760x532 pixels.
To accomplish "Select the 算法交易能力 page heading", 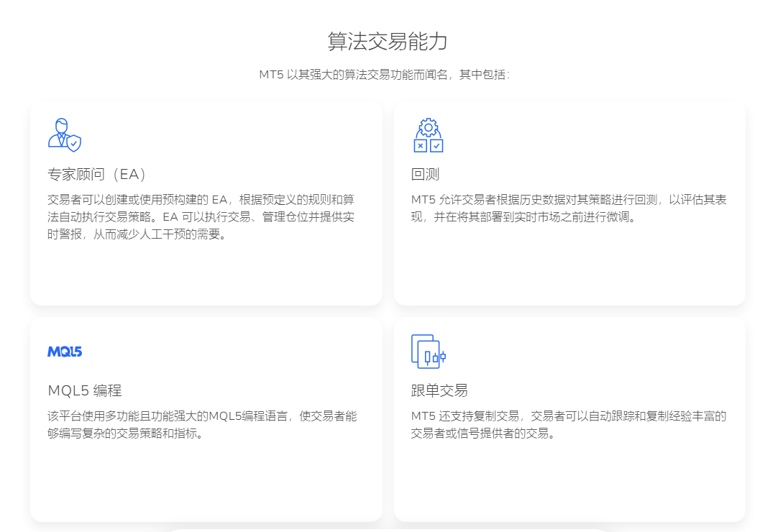I will (x=388, y=41).
